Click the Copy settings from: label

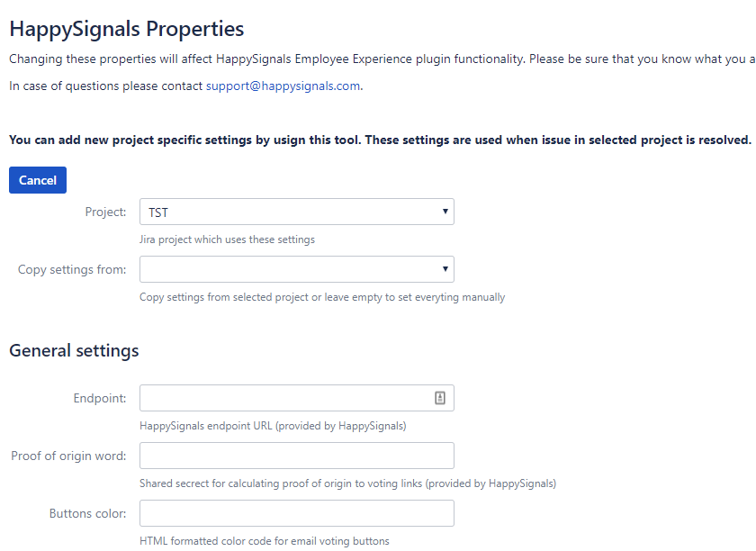coord(72,269)
